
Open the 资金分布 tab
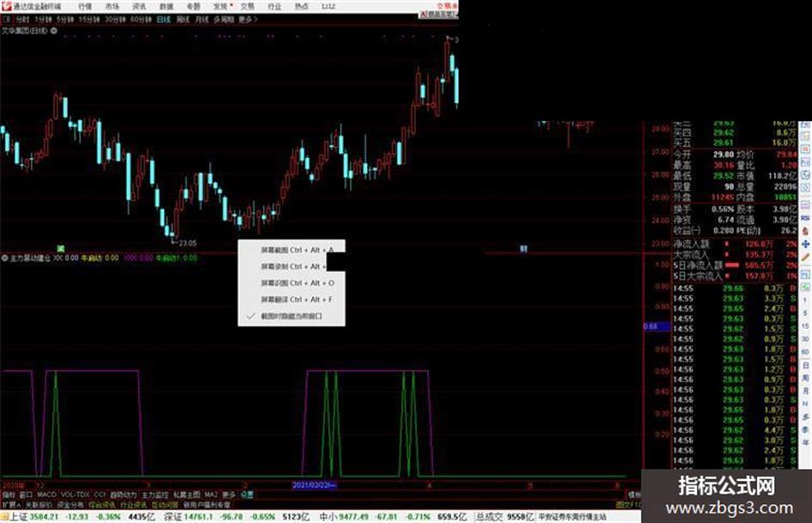[x=70, y=504]
